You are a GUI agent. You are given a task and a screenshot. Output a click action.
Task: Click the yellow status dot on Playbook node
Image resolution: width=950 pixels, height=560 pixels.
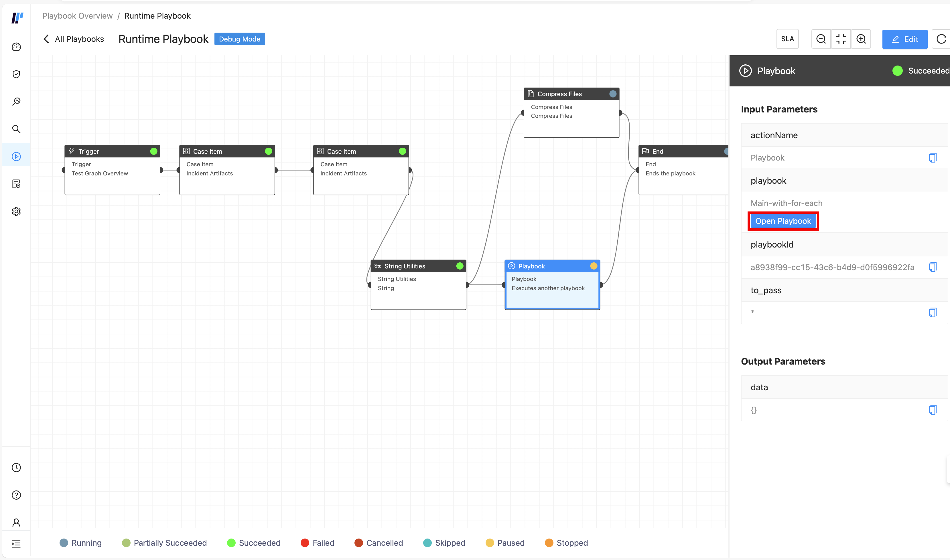point(594,266)
